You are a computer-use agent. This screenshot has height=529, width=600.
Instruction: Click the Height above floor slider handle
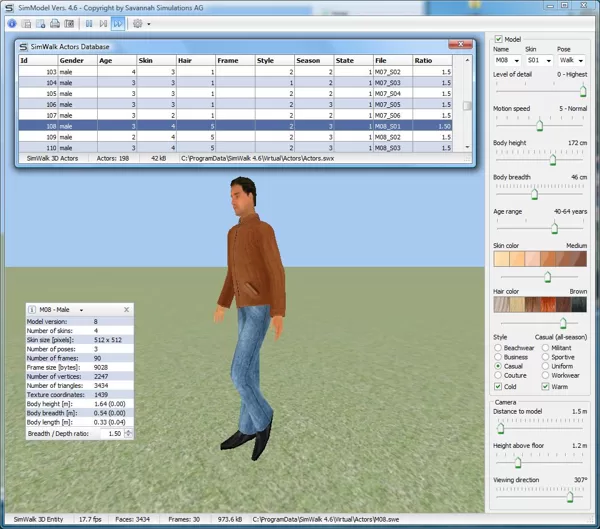pos(518,462)
